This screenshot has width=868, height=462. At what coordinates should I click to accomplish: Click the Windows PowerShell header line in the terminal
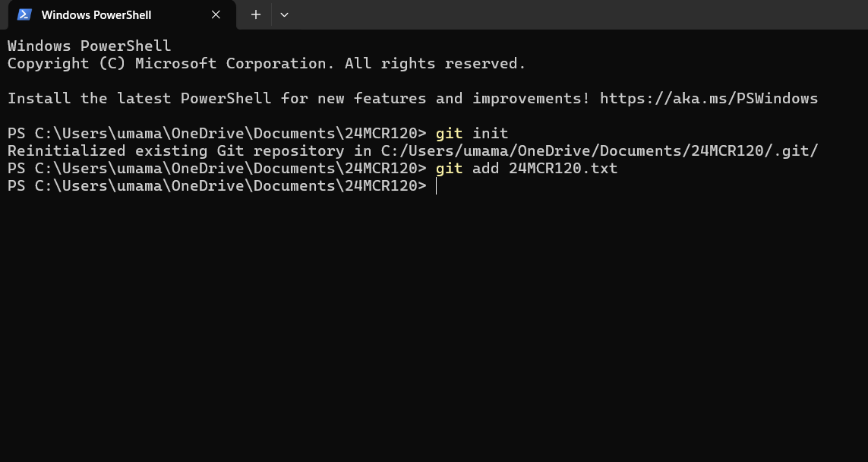[89, 46]
